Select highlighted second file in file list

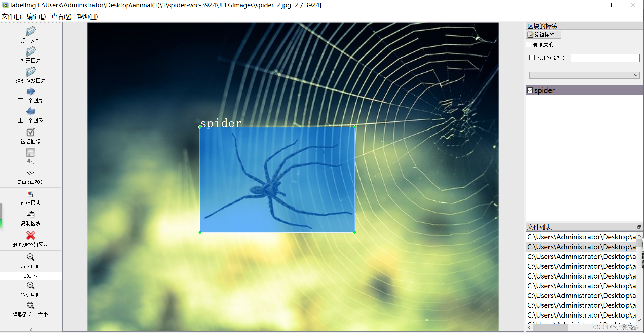[581, 247]
